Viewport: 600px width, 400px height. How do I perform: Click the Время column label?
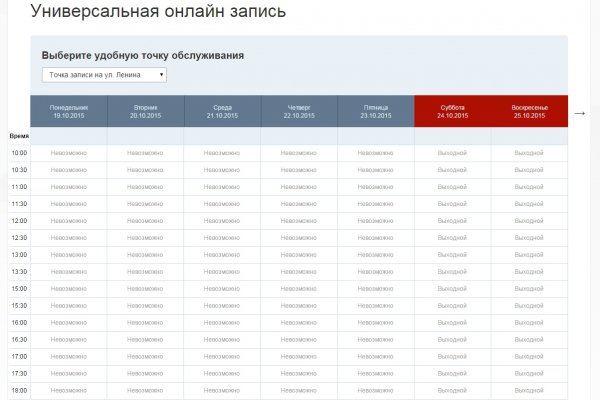(19, 135)
